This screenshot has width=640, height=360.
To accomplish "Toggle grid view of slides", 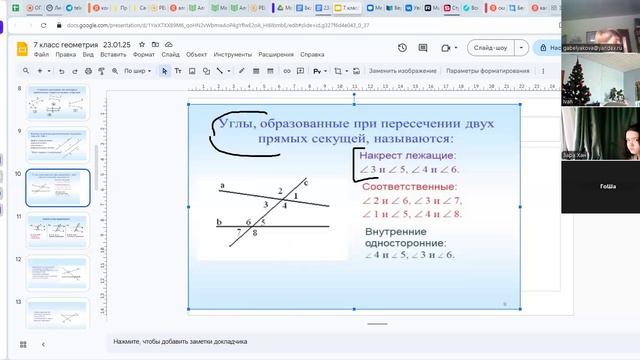I will pos(23,344).
